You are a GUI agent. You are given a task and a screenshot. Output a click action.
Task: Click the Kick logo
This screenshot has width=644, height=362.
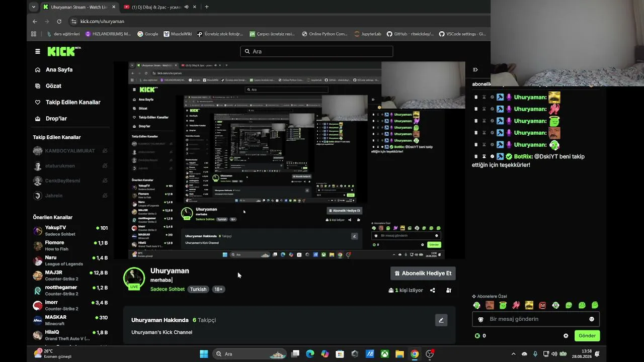tap(64, 51)
